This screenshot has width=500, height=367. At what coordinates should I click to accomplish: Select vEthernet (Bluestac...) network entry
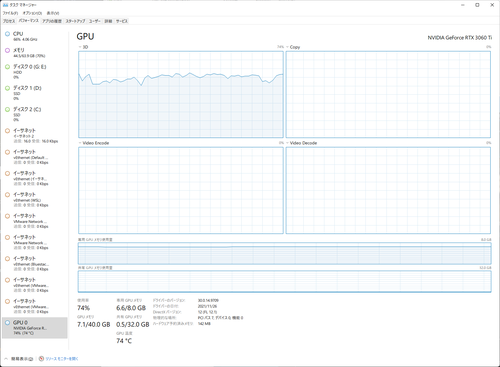(x=34, y=264)
